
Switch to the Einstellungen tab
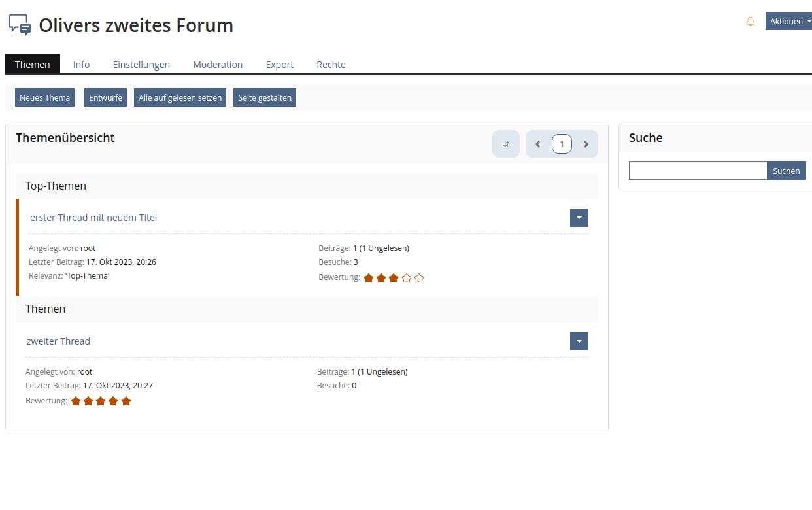(x=141, y=65)
